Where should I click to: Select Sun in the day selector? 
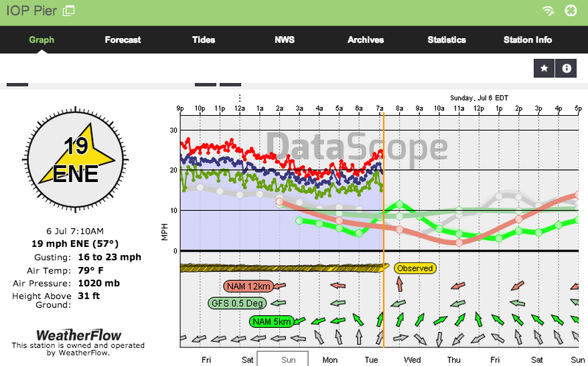288,359
